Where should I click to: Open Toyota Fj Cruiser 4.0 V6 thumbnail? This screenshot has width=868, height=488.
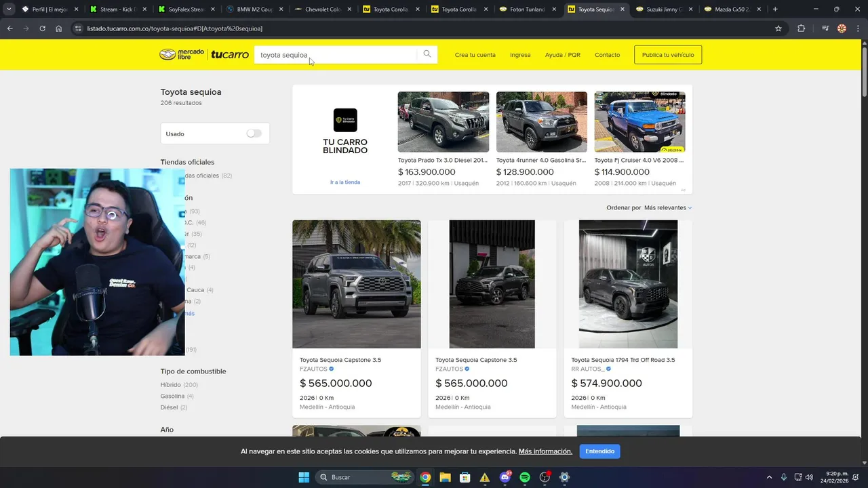coord(640,122)
